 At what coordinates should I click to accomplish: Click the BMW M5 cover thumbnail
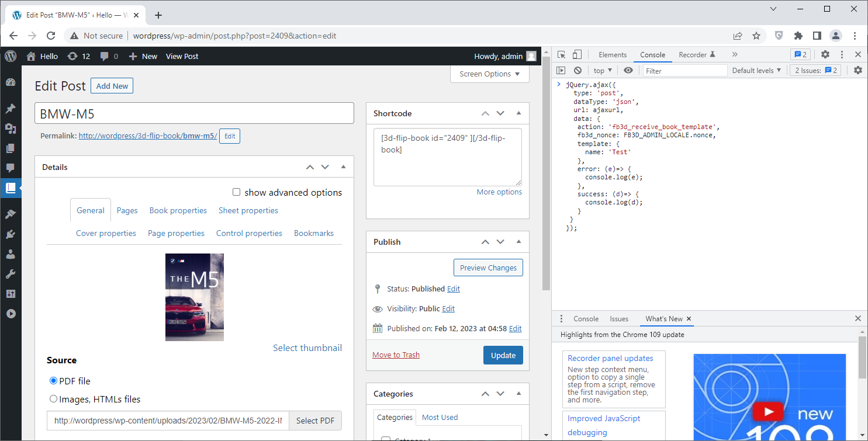195,297
